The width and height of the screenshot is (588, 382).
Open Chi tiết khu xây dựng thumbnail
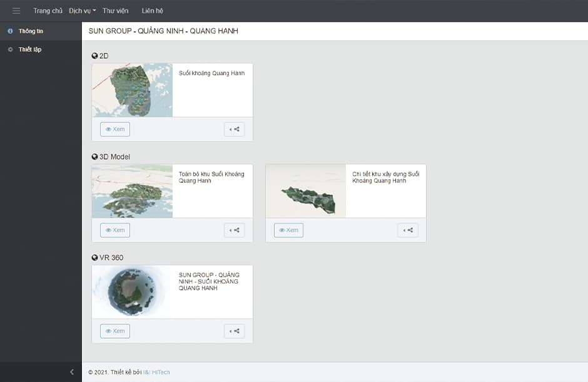(306, 191)
